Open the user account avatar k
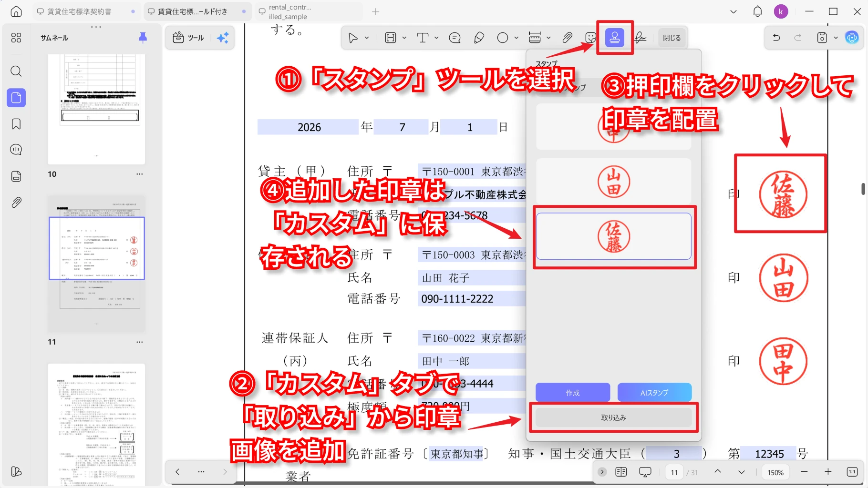This screenshot has width=868, height=488. [x=781, y=11]
